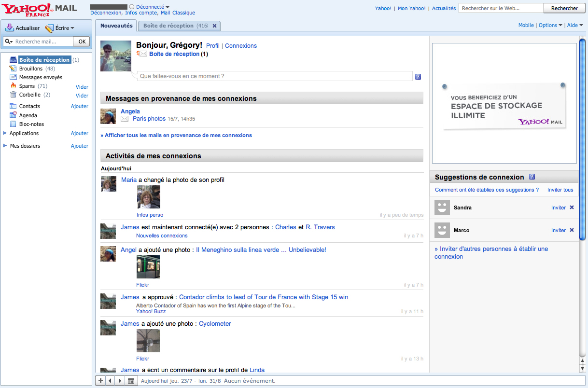Expand the Applications tree section
Image resolution: width=588 pixels, height=388 pixels.
[5, 133]
